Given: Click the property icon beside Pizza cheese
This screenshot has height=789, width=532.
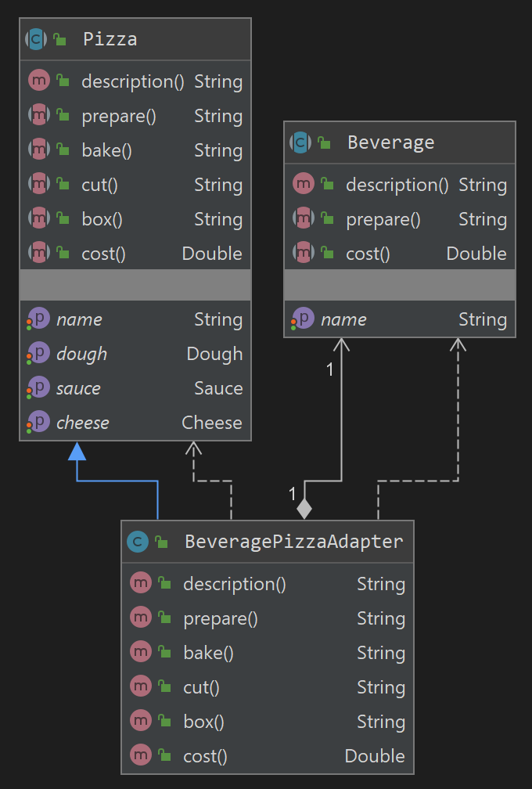Looking at the screenshot, I should tap(38, 423).
